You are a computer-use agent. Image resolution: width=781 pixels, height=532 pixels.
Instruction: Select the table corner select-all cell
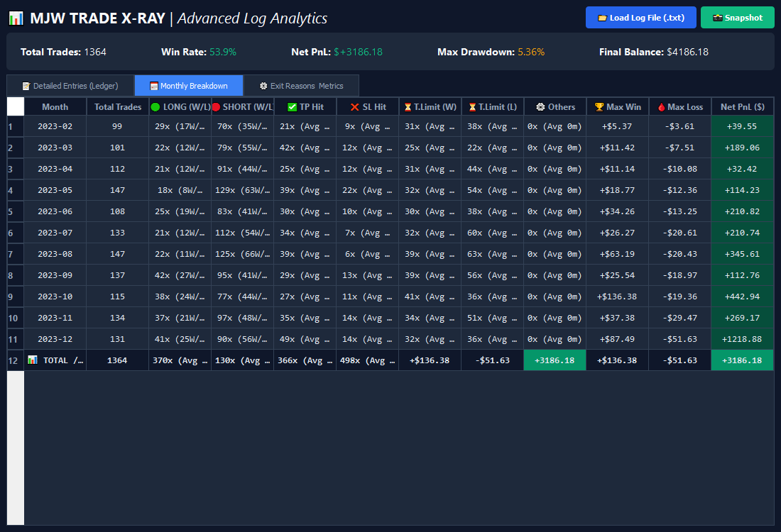(16, 106)
